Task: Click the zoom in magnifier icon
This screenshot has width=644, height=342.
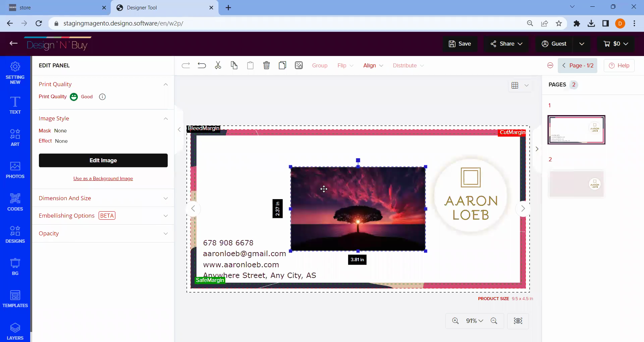Action: [x=455, y=321]
